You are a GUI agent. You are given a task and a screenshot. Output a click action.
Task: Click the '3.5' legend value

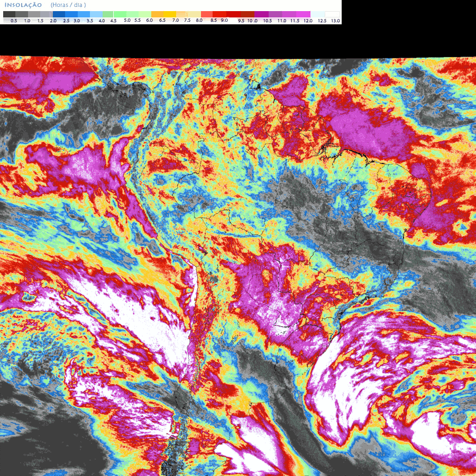point(90,21)
